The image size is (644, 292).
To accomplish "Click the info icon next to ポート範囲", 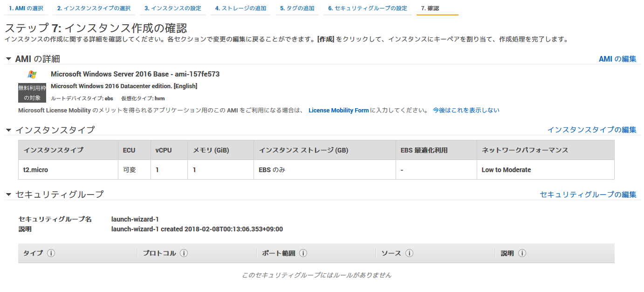I will 303,253.
